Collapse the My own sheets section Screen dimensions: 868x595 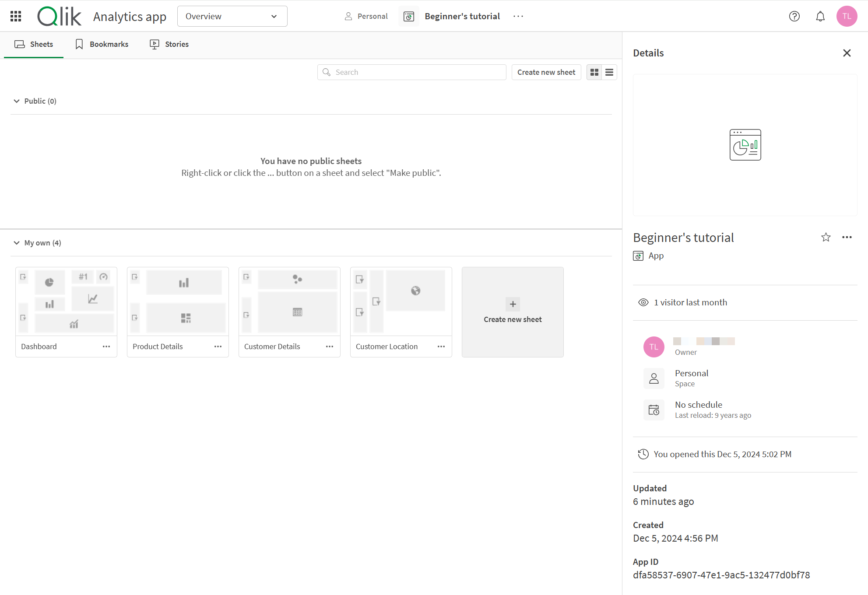click(x=17, y=243)
